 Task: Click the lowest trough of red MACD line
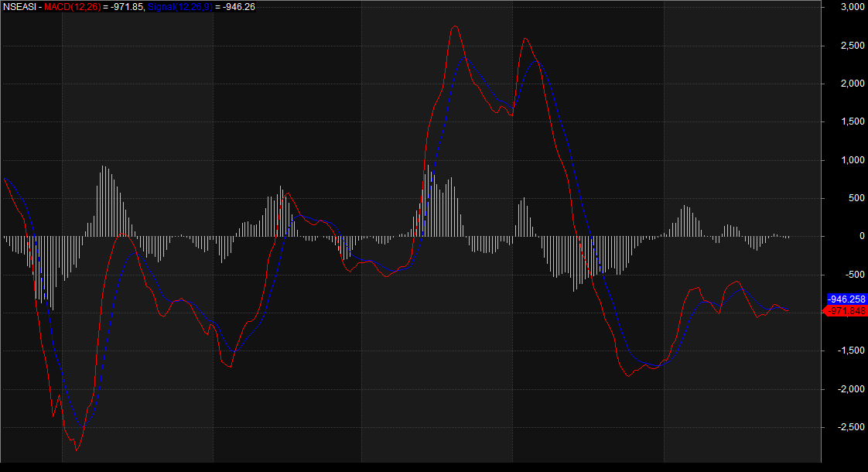coord(76,450)
